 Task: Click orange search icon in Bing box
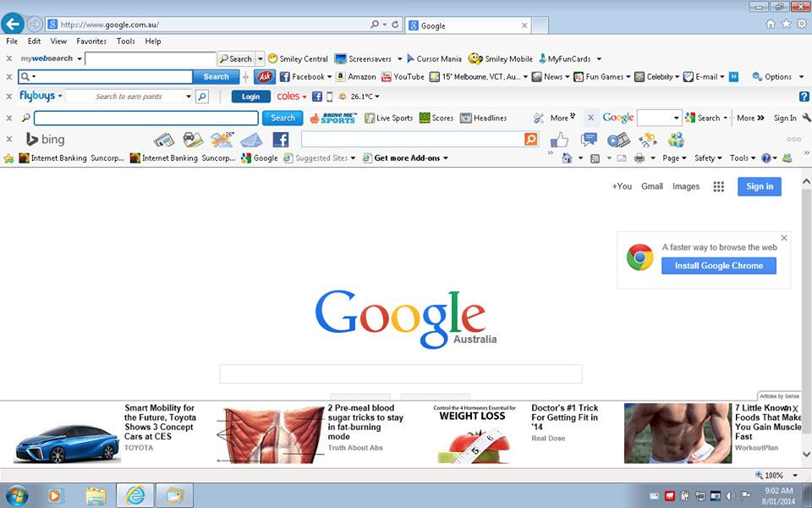[x=530, y=139]
